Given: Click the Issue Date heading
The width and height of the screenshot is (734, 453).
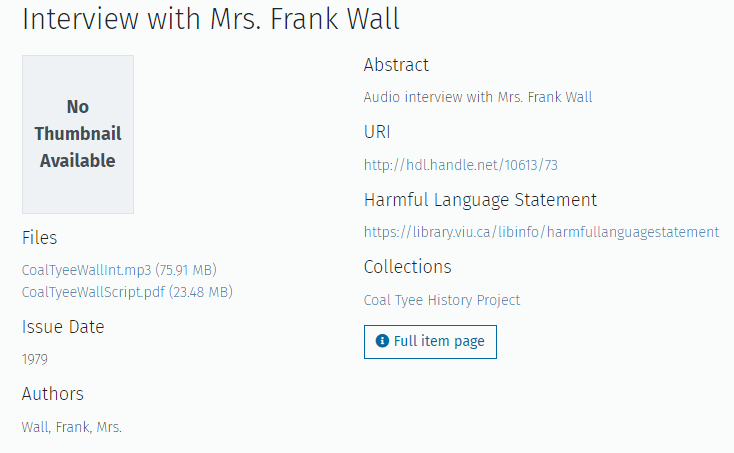Looking at the screenshot, I should (x=63, y=327).
